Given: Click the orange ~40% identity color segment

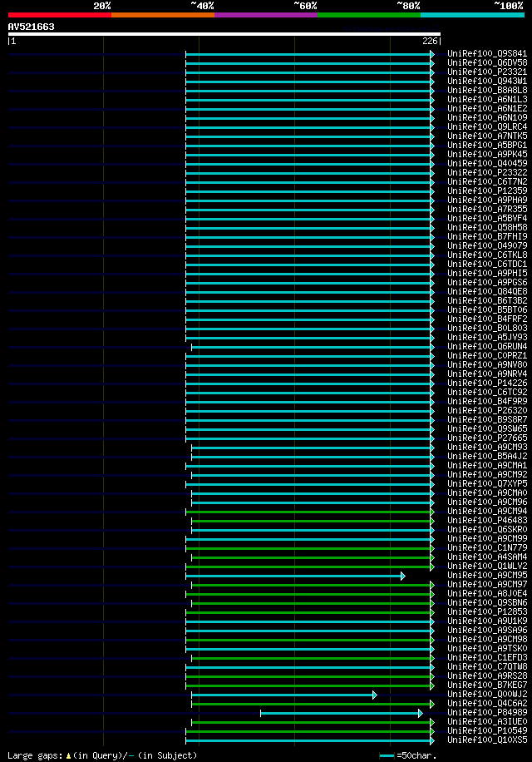Looking at the screenshot, I should click(163, 15).
